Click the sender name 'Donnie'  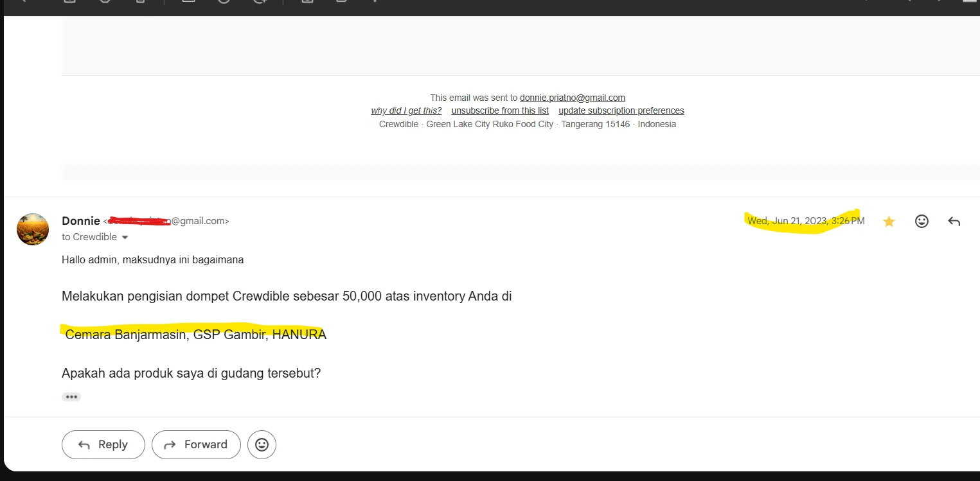click(81, 221)
